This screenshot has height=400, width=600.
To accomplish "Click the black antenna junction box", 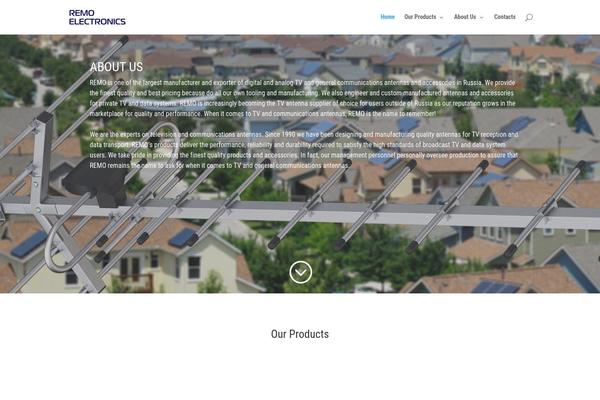I will pyautogui.click(x=98, y=181).
